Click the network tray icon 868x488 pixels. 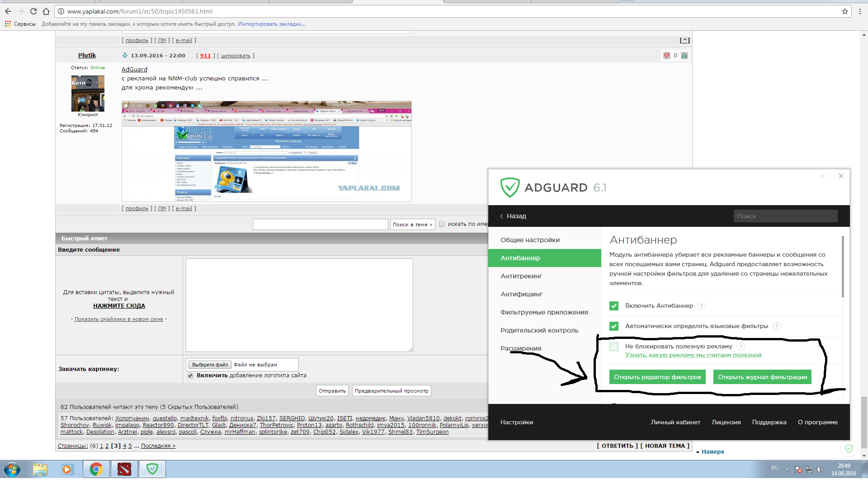(x=809, y=469)
